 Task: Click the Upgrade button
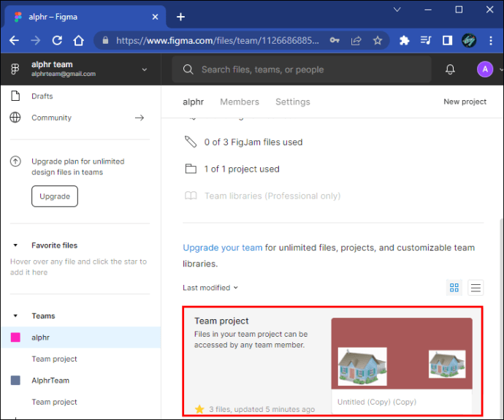pyautogui.click(x=55, y=196)
